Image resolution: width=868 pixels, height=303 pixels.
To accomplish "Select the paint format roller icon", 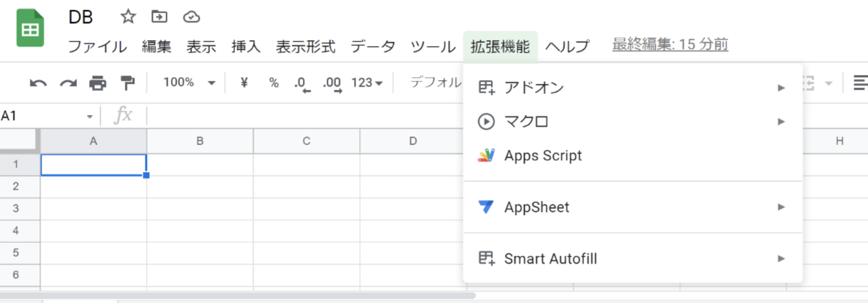I will [127, 83].
